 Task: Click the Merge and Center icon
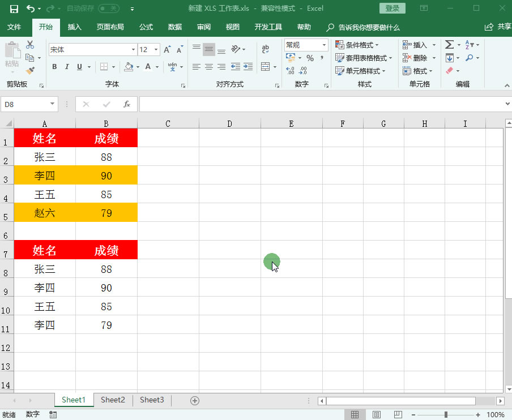(266, 67)
